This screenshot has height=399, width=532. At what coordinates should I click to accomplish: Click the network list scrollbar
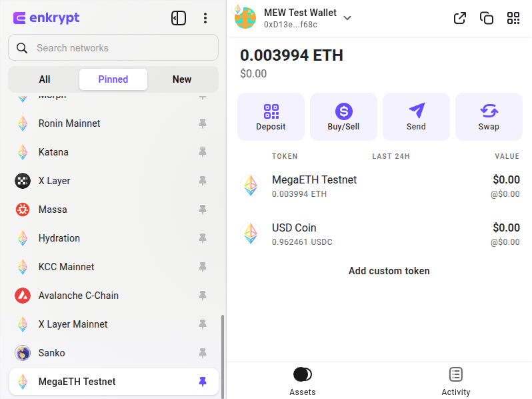(x=223, y=356)
